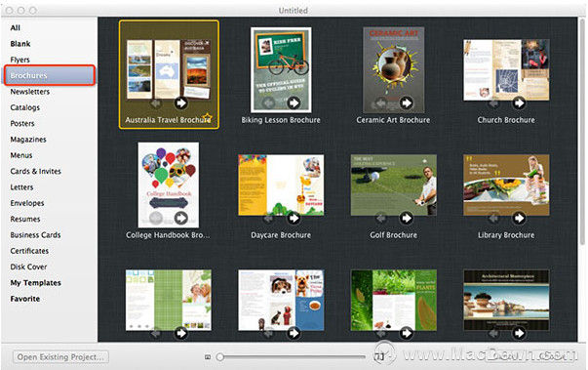Image resolution: width=588 pixels, height=370 pixels.
Task: Open the Magazines category
Action: point(28,140)
